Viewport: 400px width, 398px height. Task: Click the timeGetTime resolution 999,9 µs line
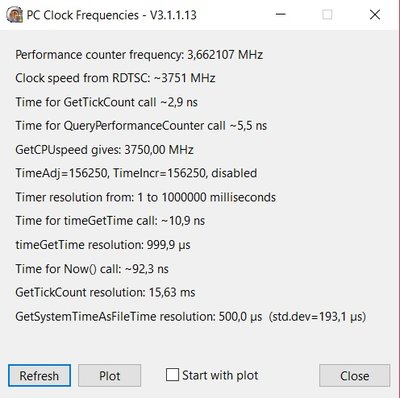point(103,245)
